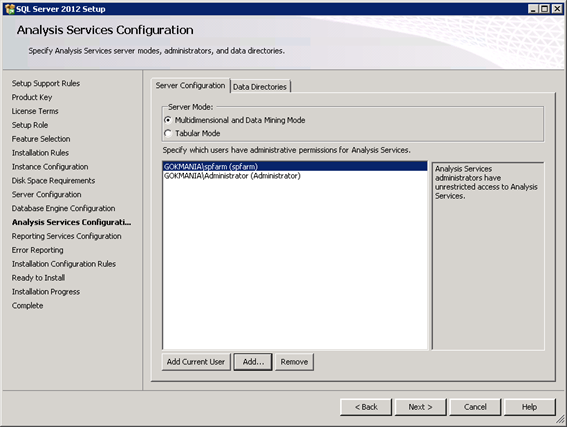
Task: Click the Add Current User button
Action: tap(196, 362)
